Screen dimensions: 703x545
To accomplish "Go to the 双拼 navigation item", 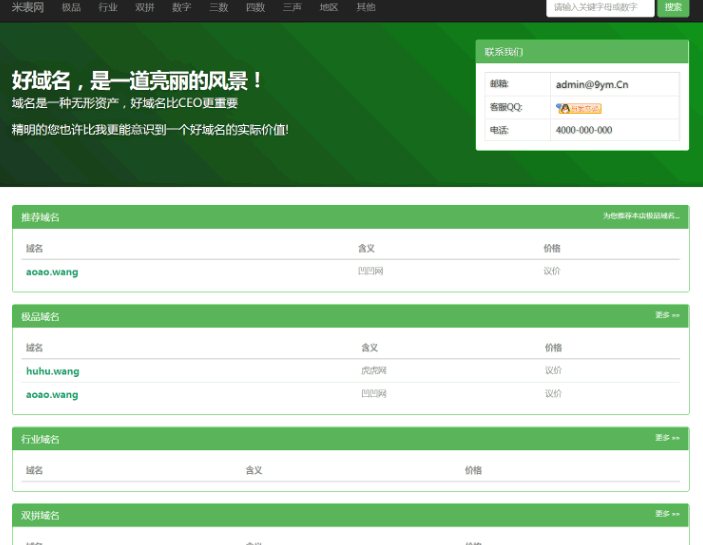I will click(x=145, y=7).
